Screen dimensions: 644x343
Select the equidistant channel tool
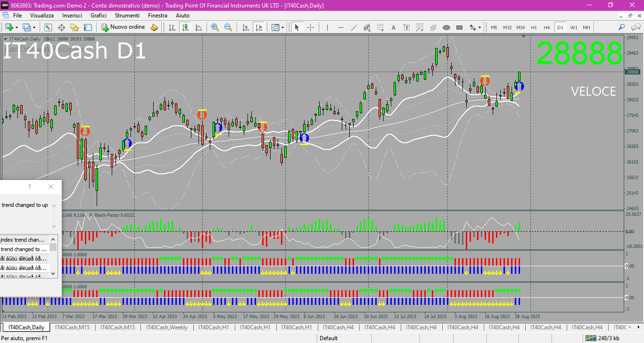pos(367,27)
